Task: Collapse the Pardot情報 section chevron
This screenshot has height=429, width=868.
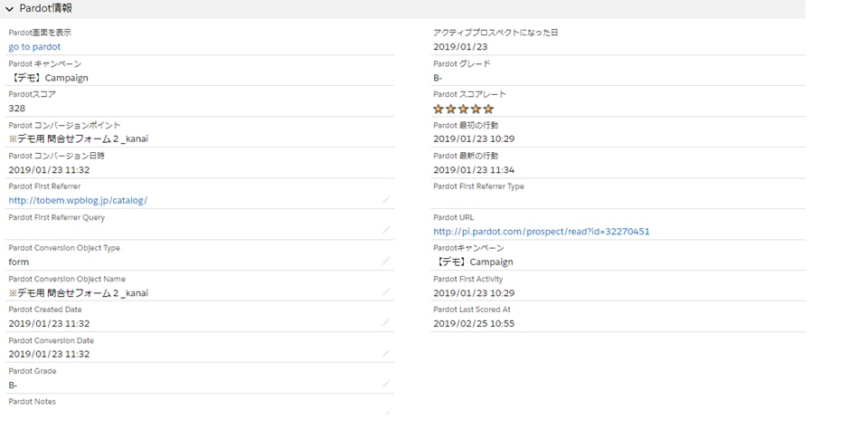Action: [9, 8]
